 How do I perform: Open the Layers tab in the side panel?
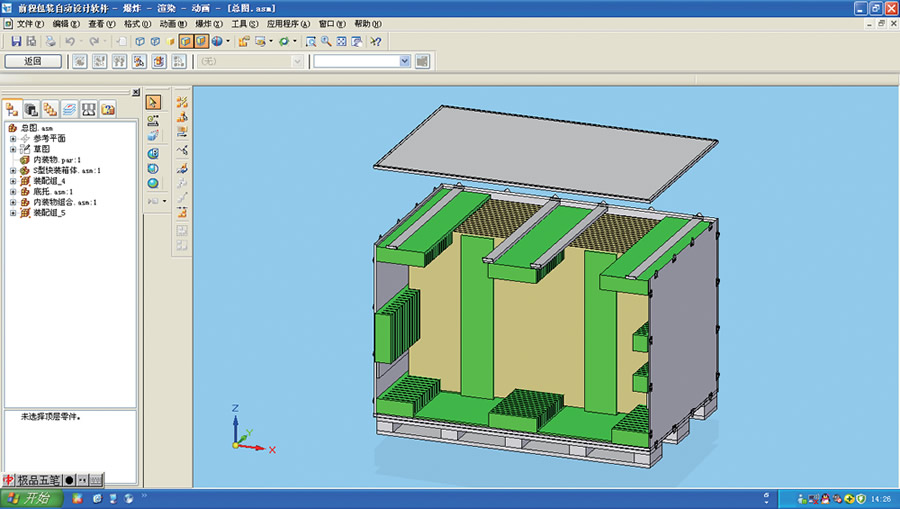click(69, 108)
